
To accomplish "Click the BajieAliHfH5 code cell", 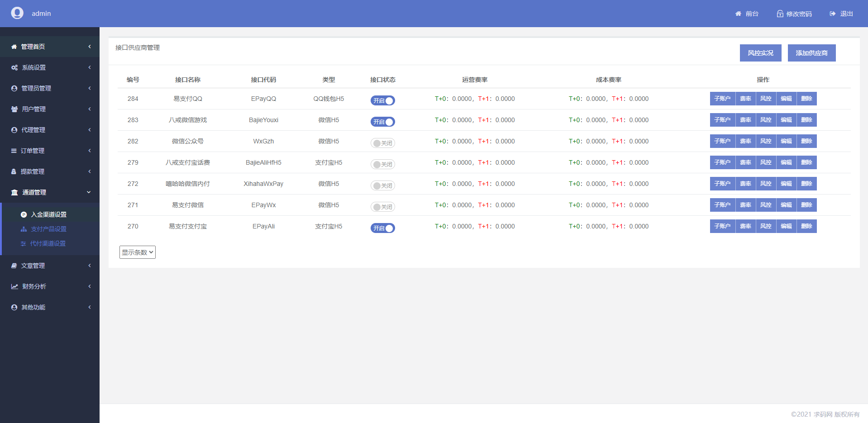I will 263,162.
